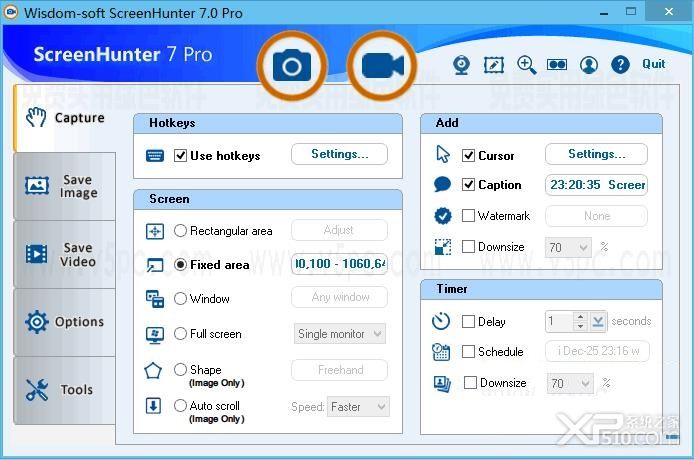Click the Shape pentagon icon
This screenshot has width=694, height=460.
tap(153, 370)
